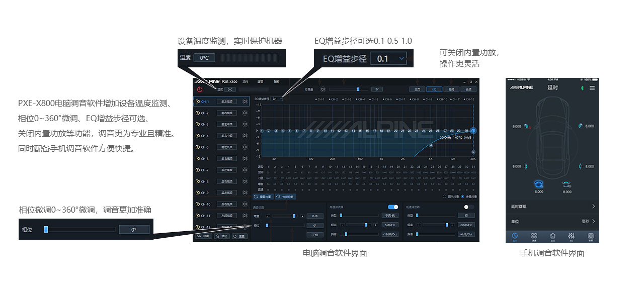
Task: Click the 锁定 lock button
Action: tap(222, 236)
